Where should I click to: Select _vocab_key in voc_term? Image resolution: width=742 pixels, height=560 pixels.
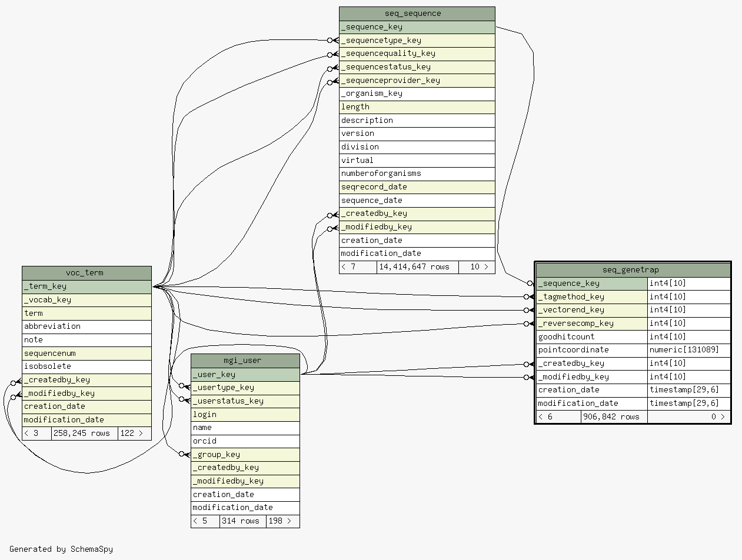86,300
